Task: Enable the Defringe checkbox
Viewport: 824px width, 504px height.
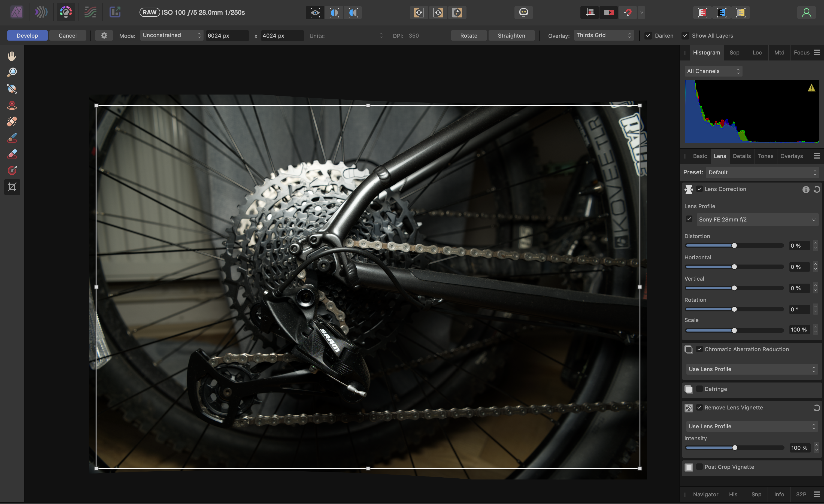Action: click(699, 389)
